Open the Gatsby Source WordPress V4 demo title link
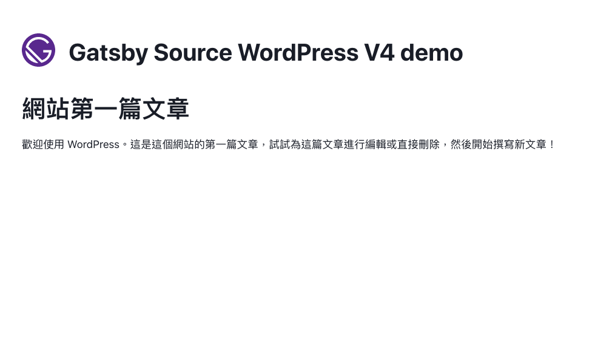The image size is (612, 364). [266, 52]
